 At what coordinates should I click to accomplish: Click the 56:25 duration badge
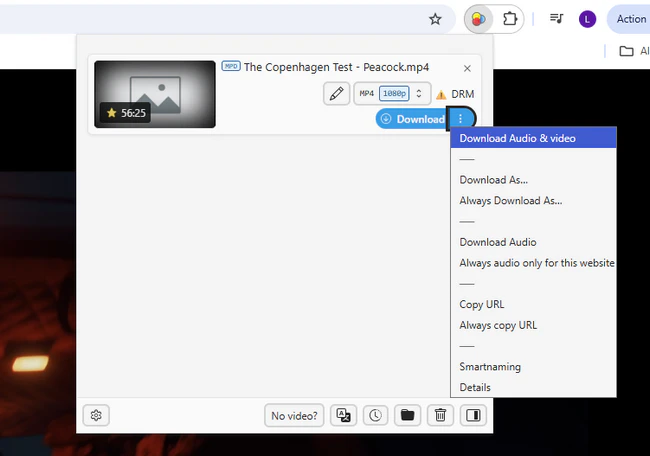coord(126,113)
